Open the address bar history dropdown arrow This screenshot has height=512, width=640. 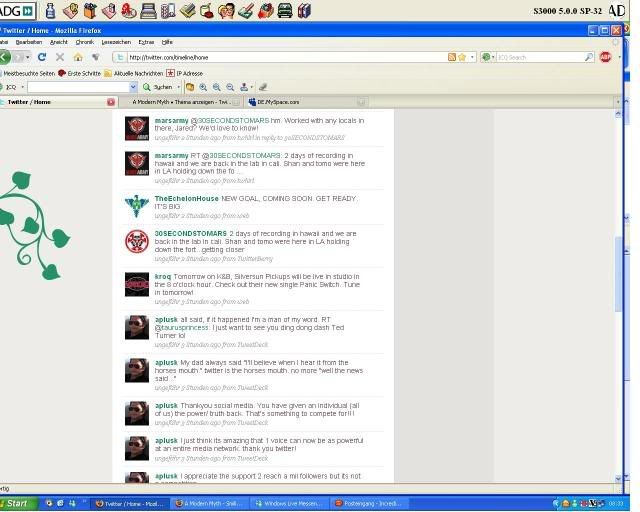pos(472,57)
